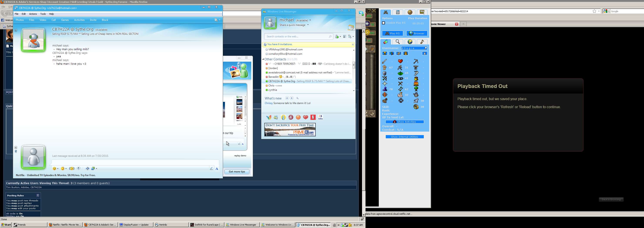Image resolution: width=644 pixels, height=228 pixels.
Task: Click Block in the chat toolbar
Action: pyautogui.click(x=105, y=20)
